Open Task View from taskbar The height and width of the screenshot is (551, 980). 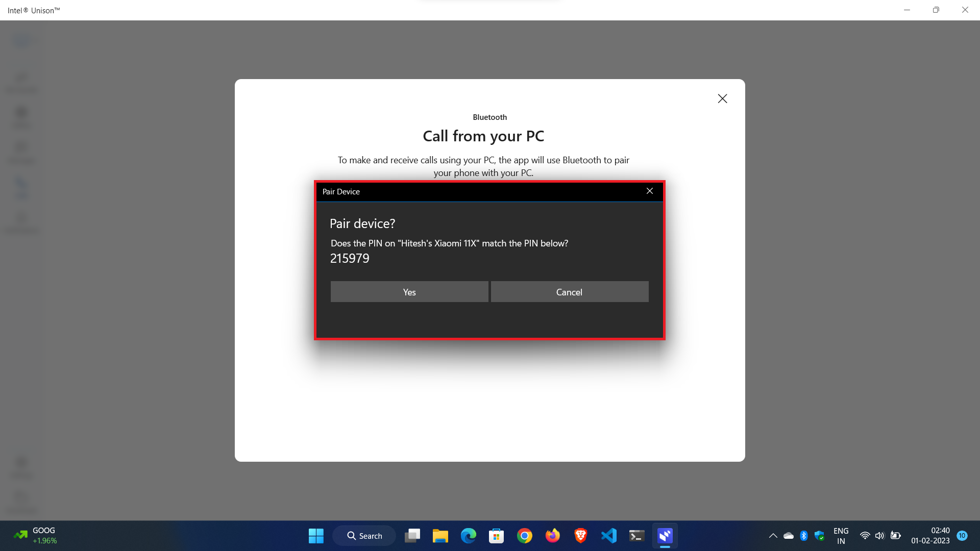click(412, 536)
